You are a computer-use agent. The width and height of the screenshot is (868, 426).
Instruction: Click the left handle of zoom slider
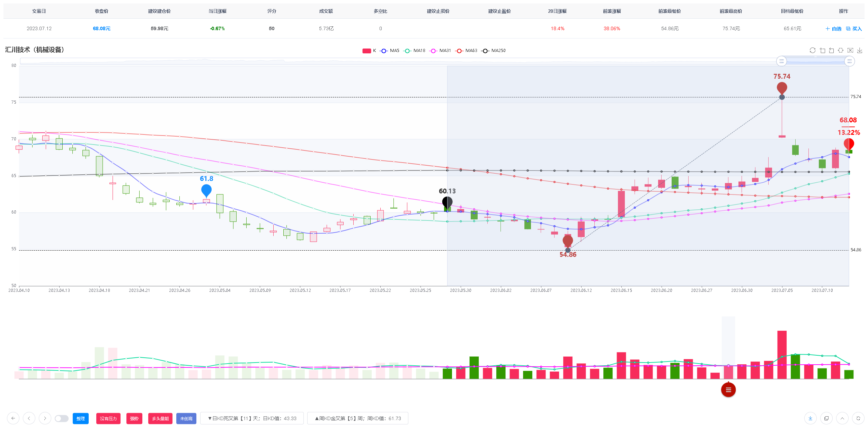tap(781, 61)
